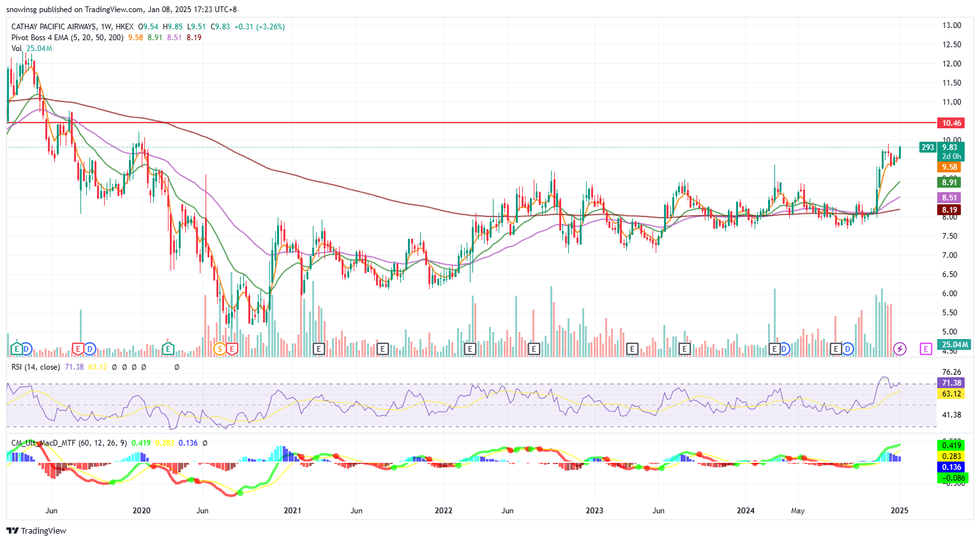Screen dimensions: 980x542
Task: Click the blue 0.136 MACD label on axis
Action: click(x=951, y=467)
